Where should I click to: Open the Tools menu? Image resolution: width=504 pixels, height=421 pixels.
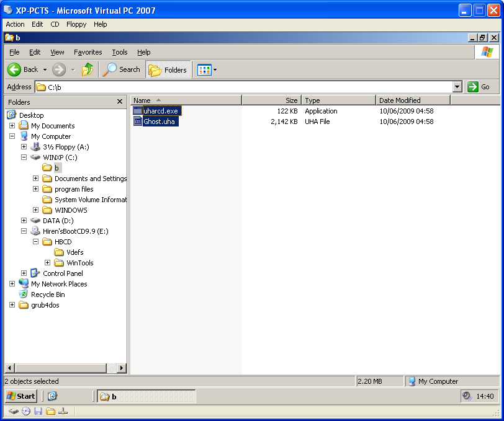pos(120,52)
